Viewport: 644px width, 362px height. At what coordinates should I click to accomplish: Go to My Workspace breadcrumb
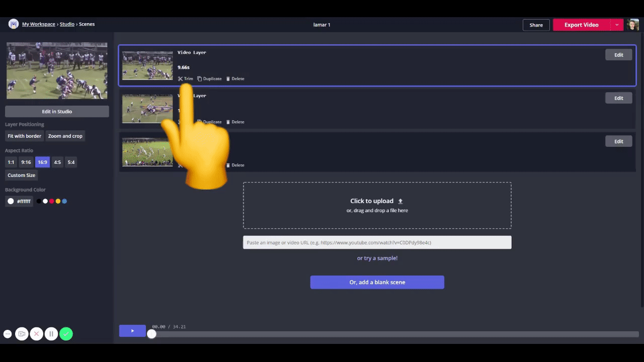click(39, 24)
